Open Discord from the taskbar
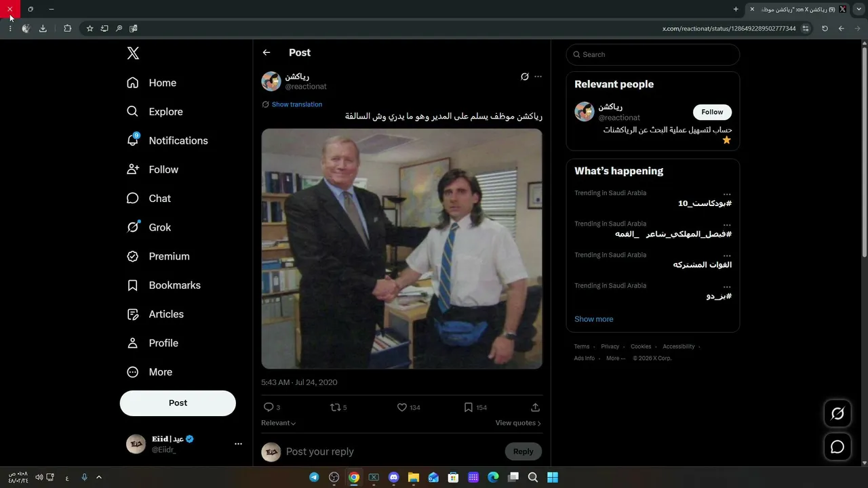This screenshot has width=868, height=488. [393, 477]
